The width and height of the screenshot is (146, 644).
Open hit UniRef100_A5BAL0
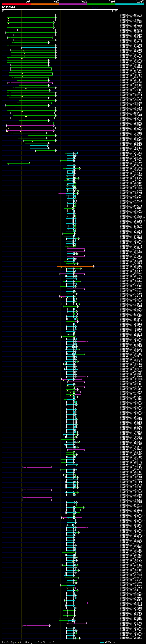131,148
